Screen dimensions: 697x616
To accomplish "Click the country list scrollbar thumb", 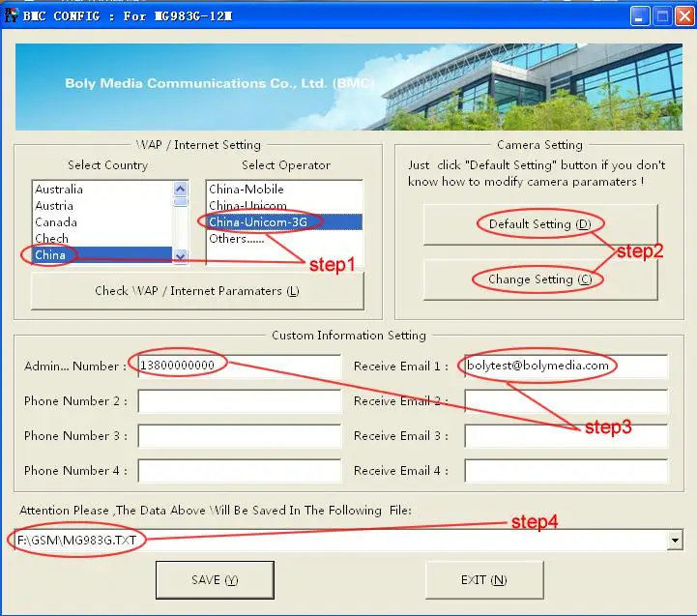I will 180,202.
